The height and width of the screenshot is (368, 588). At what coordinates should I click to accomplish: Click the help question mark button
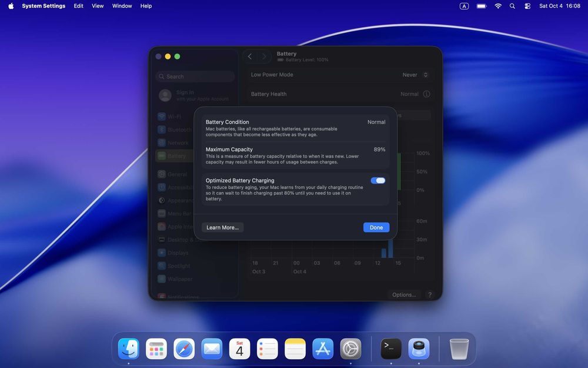[x=430, y=295]
